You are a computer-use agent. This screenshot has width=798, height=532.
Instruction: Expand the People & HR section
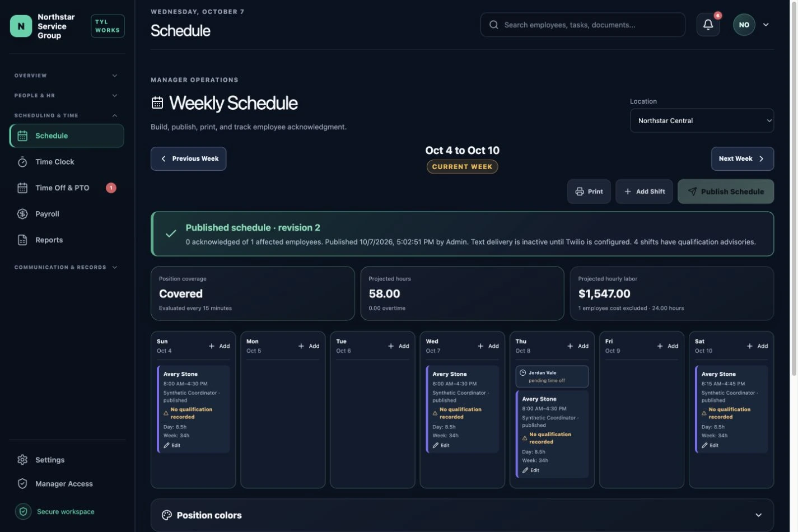point(67,96)
